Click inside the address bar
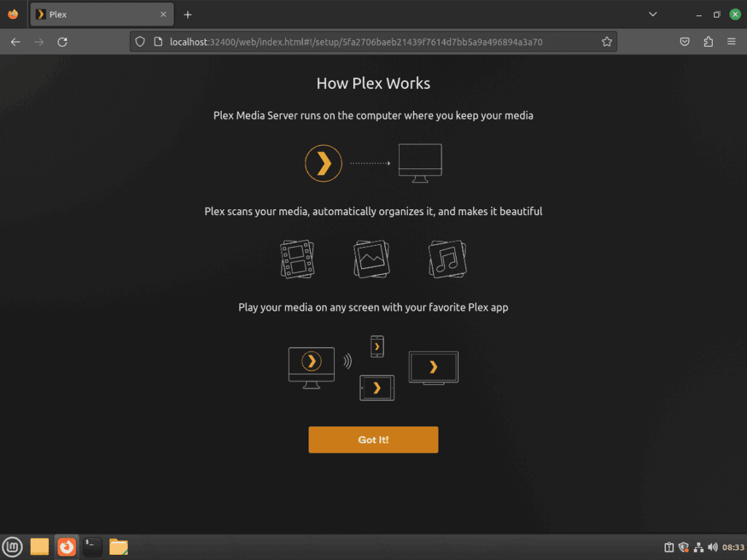The image size is (747, 560). (x=365, y=42)
